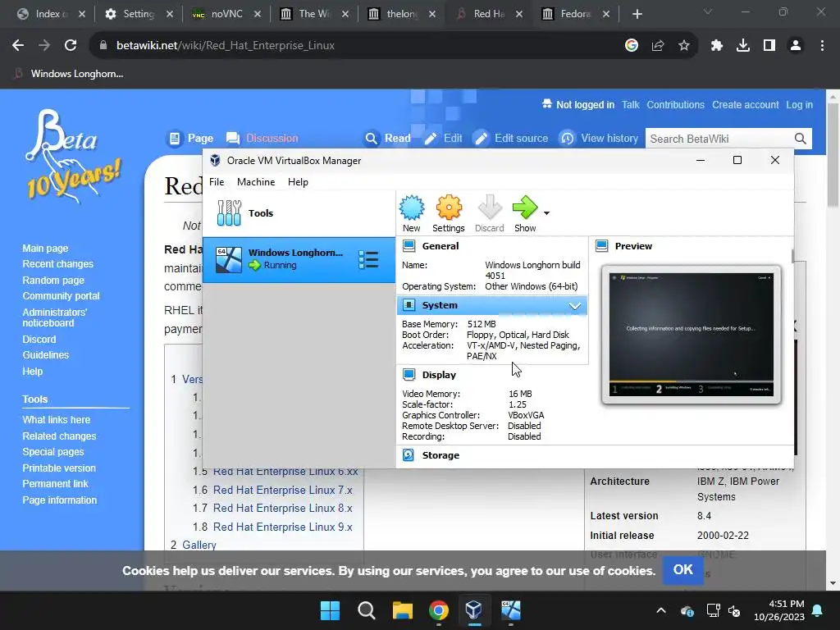Viewport: 840px width, 630px height.
Task: Open Random page in BetaWiki sidebar
Action: tap(53, 281)
